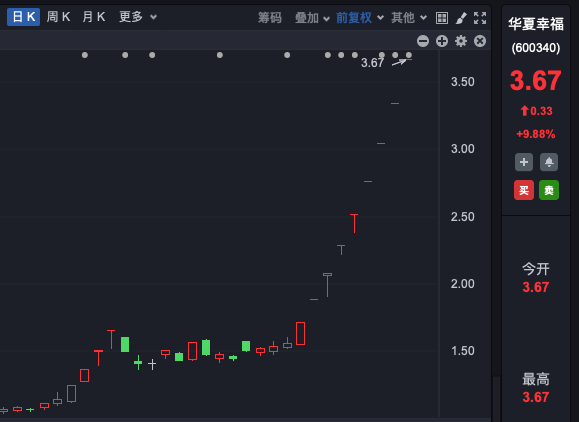Image resolution: width=579 pixels, height=422 pixels.
Task: Close the indicator bar with X icon
Action: [480, 41]
